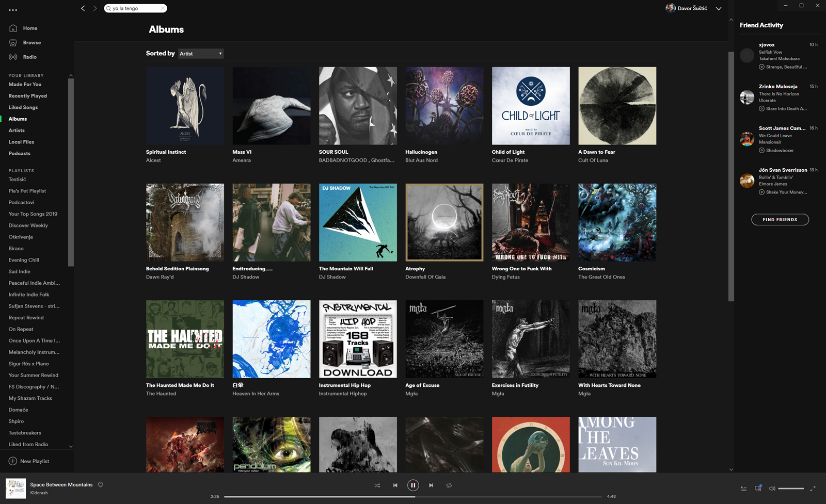Viewport: 826px width, 504px height.
Task: Open the Among the Leaves album cover
Action: [617, 445]
